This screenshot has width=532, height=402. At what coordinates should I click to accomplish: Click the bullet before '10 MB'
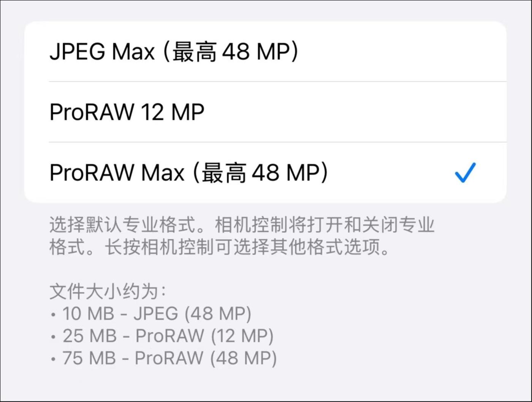53,315
